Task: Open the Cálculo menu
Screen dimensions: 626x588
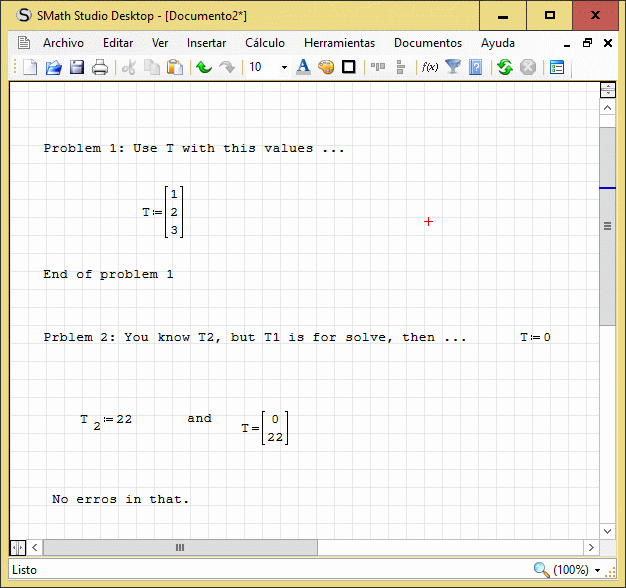Action: (x=265, y=43)
